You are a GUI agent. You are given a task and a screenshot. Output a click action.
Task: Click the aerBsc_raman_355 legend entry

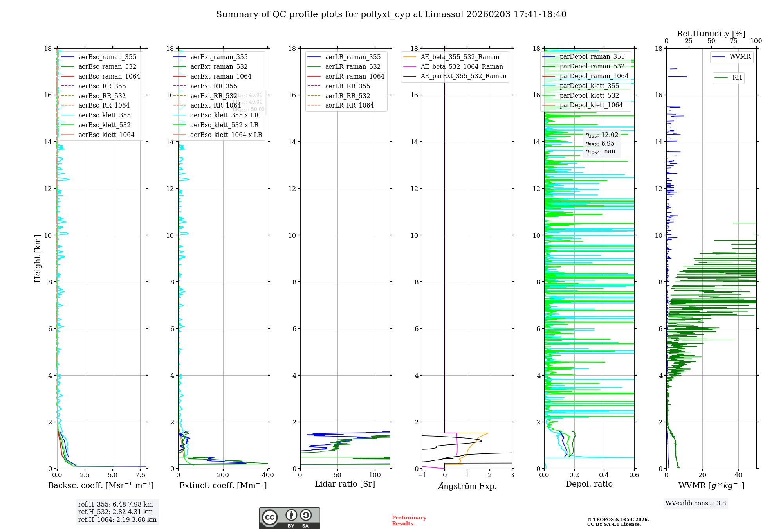coord(107,57)
